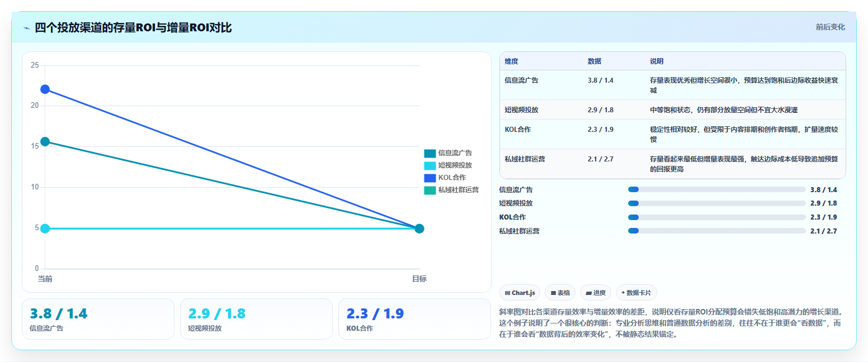The width and height of the screenshot is (868, 362).
Task: Click the table value 2.1 / 2.7
Action: click(x=601, y=159)
